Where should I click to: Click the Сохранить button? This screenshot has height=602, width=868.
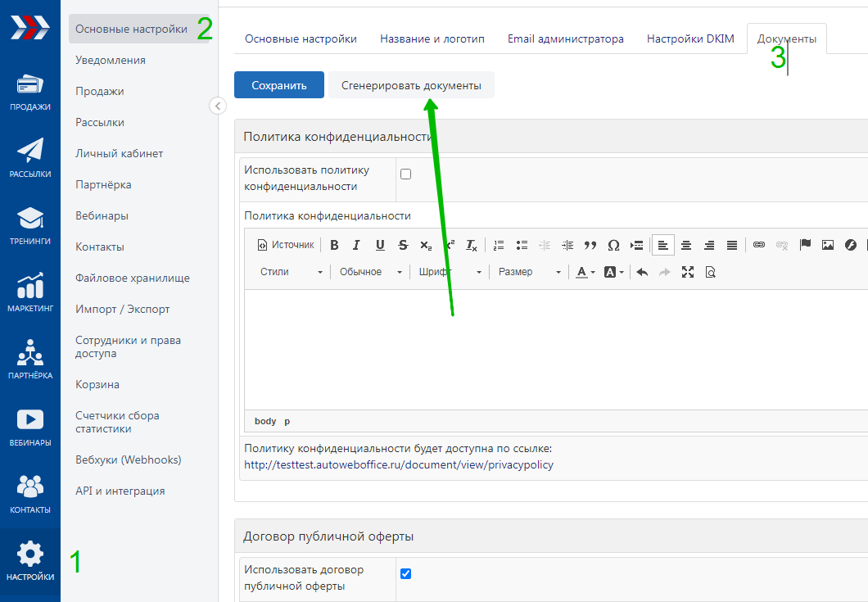278,85
